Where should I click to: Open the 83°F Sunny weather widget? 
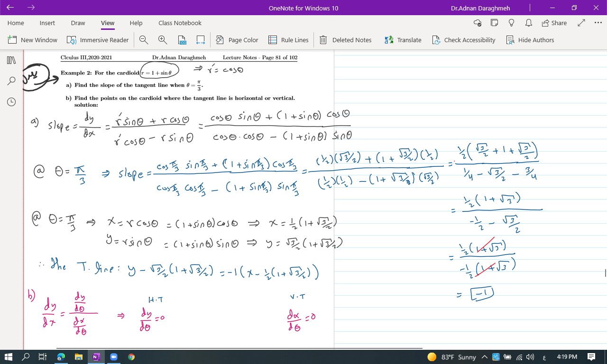[451, 357]
